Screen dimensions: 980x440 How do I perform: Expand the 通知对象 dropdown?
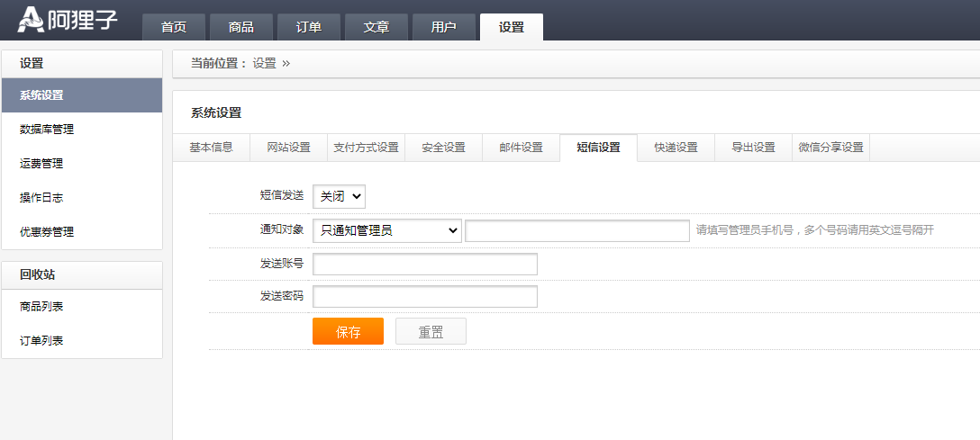click(x=386, y=230)
